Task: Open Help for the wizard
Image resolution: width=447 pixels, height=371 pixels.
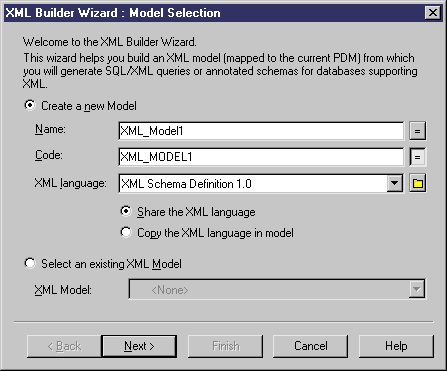Action: (x=396, y=346)
